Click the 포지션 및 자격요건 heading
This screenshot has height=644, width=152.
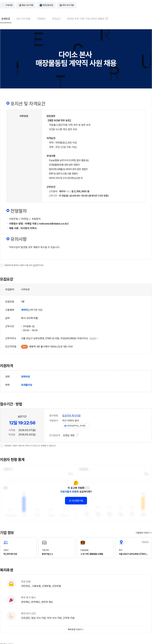[28, 103]
